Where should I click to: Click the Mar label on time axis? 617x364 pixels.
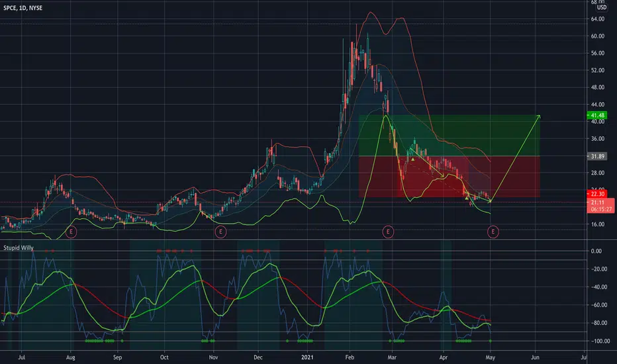pos(392,357)
